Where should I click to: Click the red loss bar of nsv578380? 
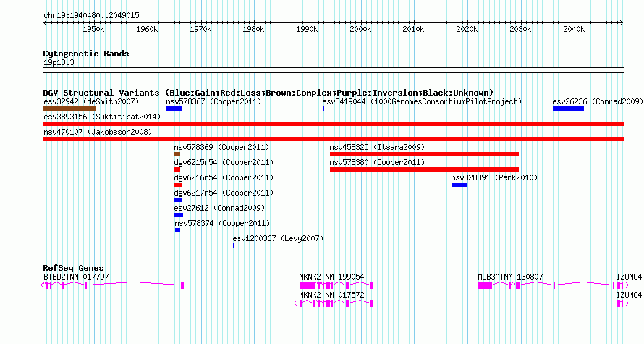[x=424, y=169]
